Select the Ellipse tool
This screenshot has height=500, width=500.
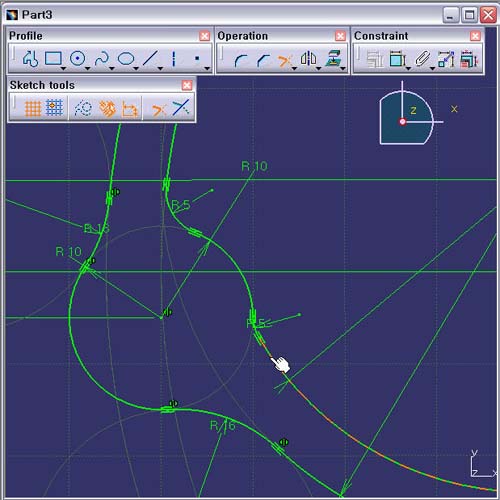coord(126,59)
